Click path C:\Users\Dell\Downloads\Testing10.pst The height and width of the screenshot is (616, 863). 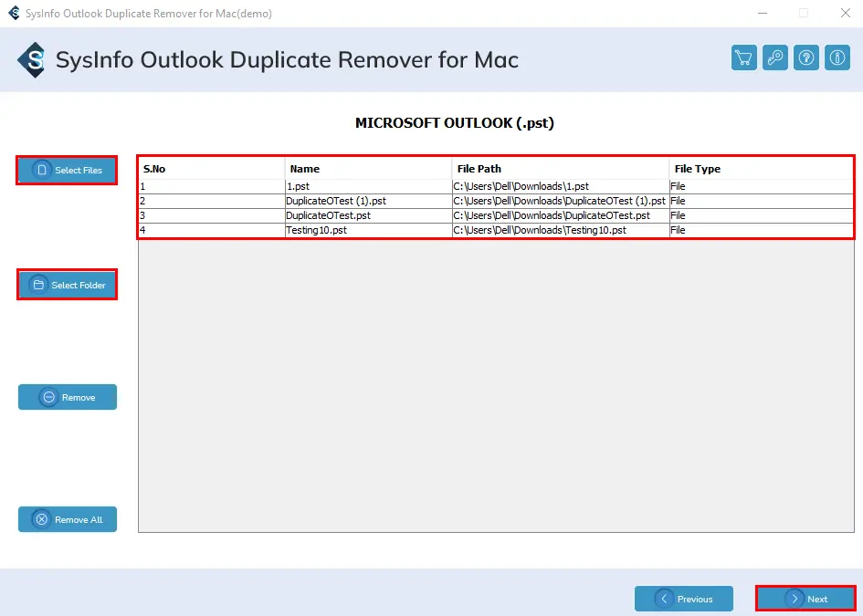click(561, 230)
